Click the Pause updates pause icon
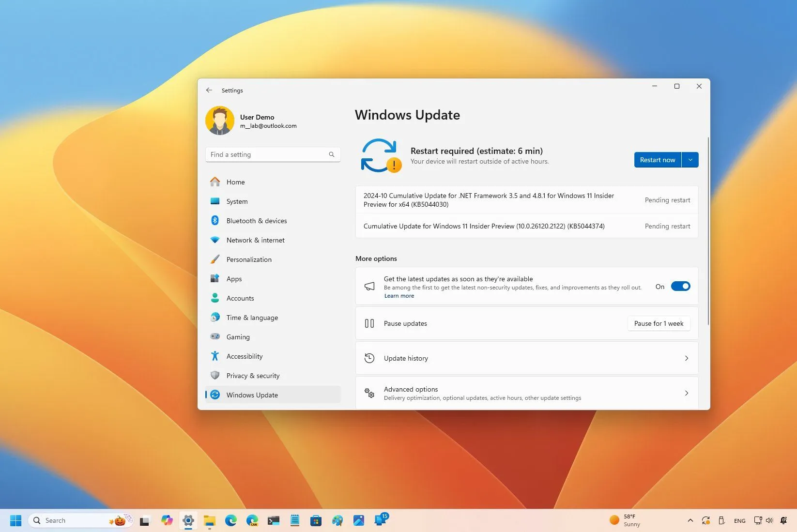 (x=369, y=323)
